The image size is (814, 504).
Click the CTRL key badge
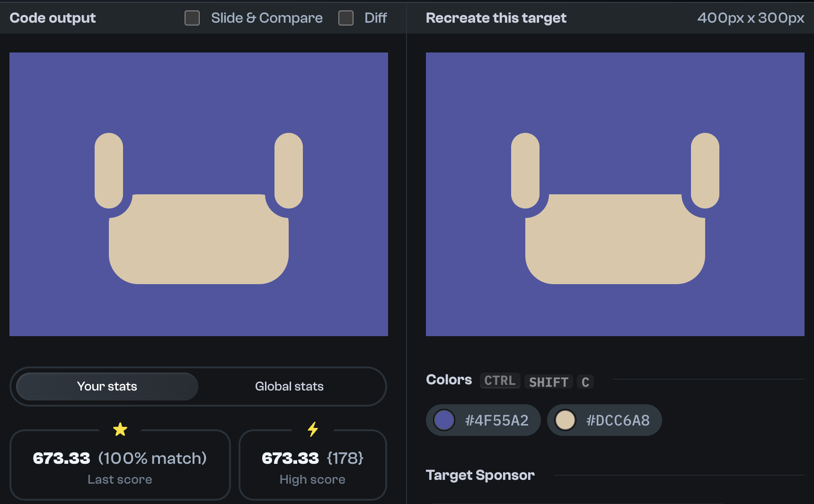pos(500,381)
